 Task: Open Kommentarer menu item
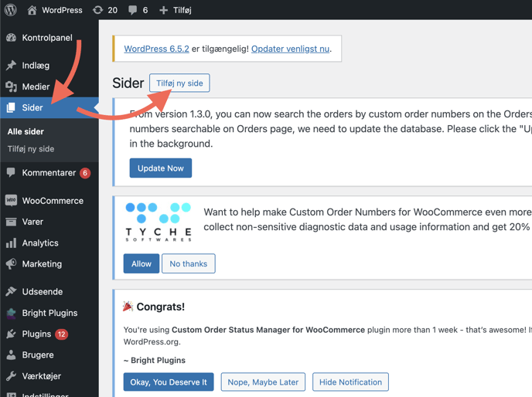point(49,173)
